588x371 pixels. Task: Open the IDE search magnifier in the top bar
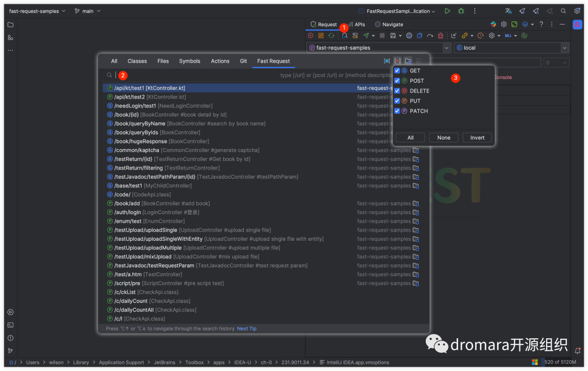[x=563, y=11]
